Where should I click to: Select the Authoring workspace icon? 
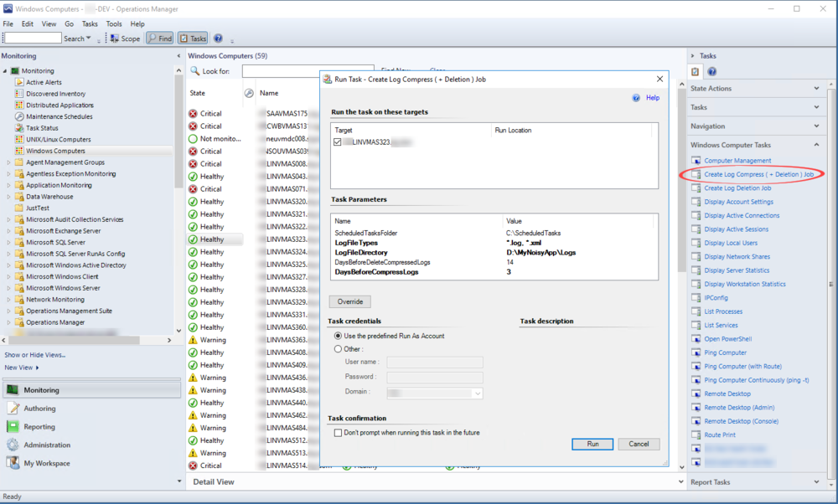point(13,409)
